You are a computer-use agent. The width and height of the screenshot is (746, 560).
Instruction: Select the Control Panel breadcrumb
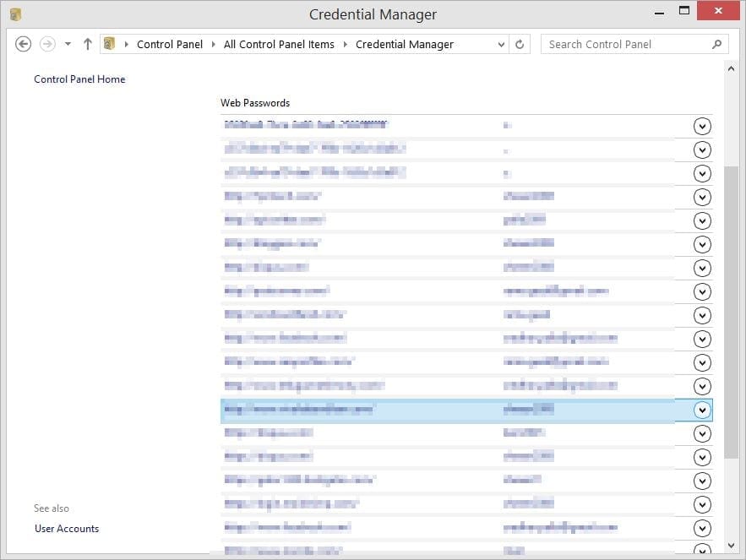coord(169,44)
